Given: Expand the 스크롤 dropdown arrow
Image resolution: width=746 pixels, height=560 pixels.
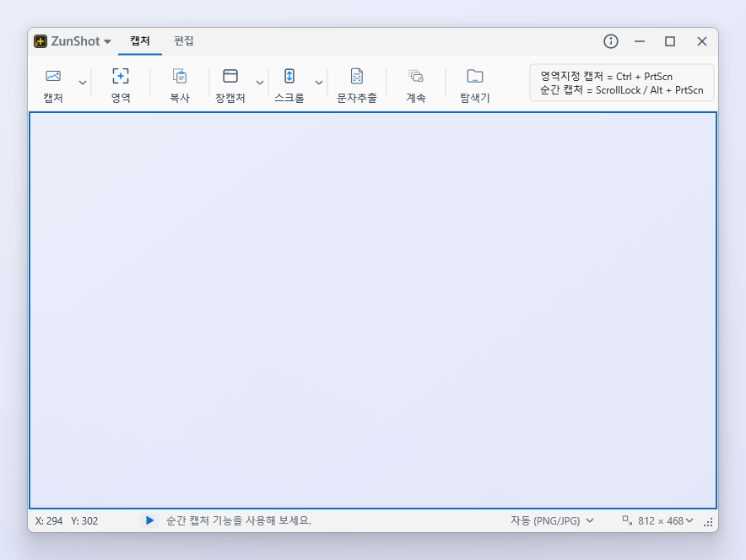Looking at the screenshot, I should coord(319,83).
